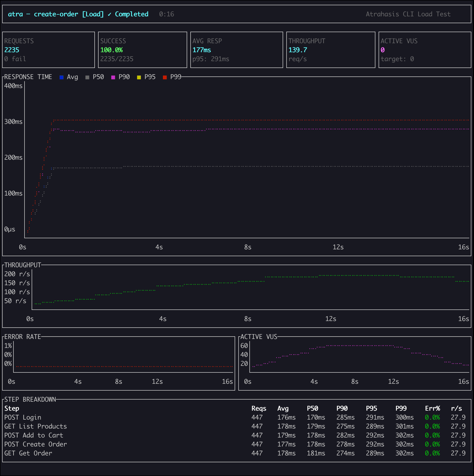Image resolution: width=474 pixels, height=476 pixels.
Task: Click the '150 r/s' axis label
Action: 17,283
